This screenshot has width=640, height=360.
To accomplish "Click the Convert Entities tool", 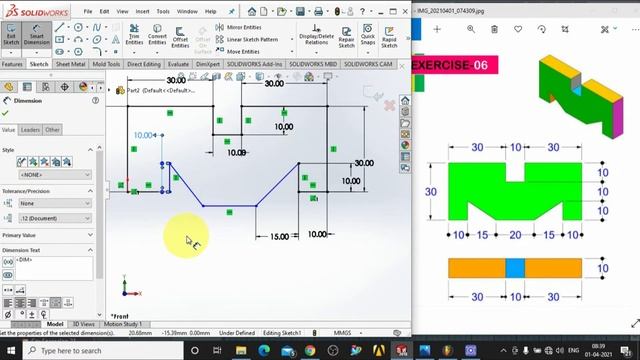I will [157, 35].
